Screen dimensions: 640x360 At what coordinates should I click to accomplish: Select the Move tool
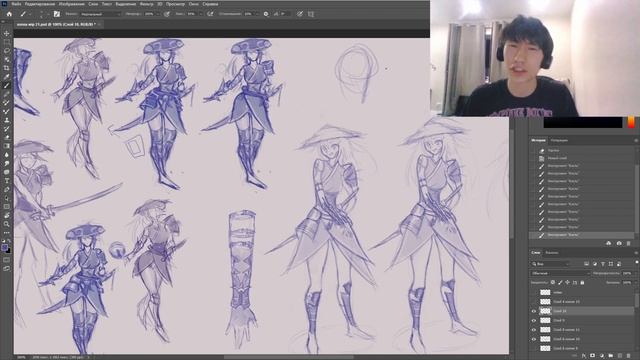click(7, 33)
